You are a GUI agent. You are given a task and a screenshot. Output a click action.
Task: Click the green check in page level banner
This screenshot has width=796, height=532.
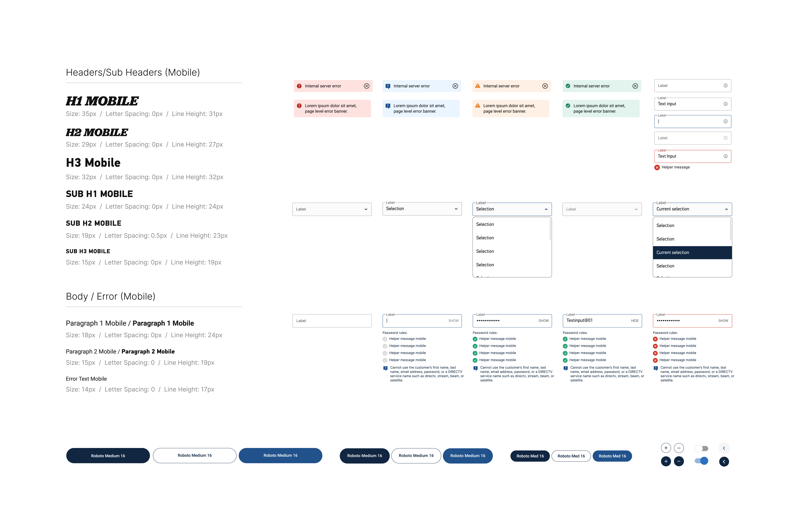point(568,106)
